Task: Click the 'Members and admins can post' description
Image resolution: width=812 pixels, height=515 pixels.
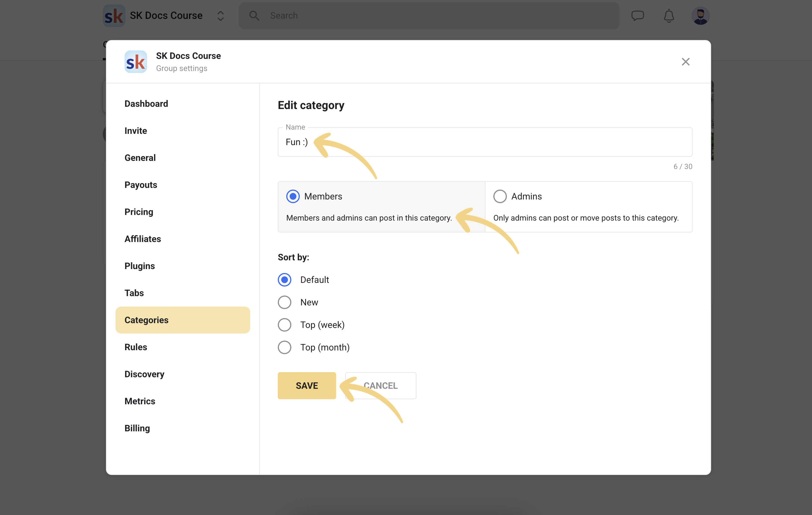Action: point(369,218)
